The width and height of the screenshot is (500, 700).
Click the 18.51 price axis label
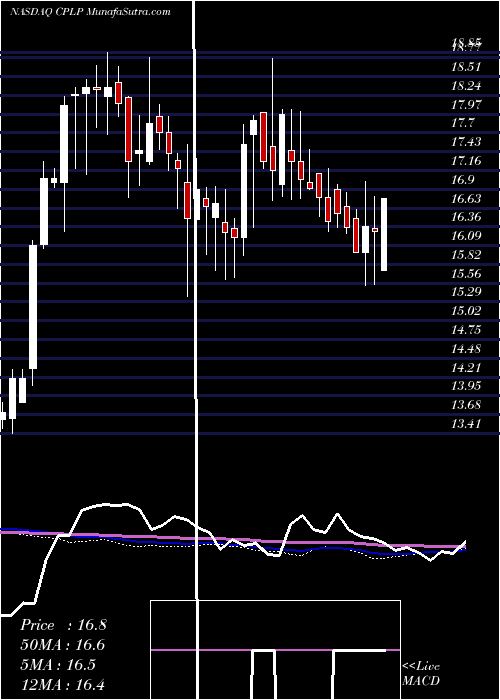467,67
